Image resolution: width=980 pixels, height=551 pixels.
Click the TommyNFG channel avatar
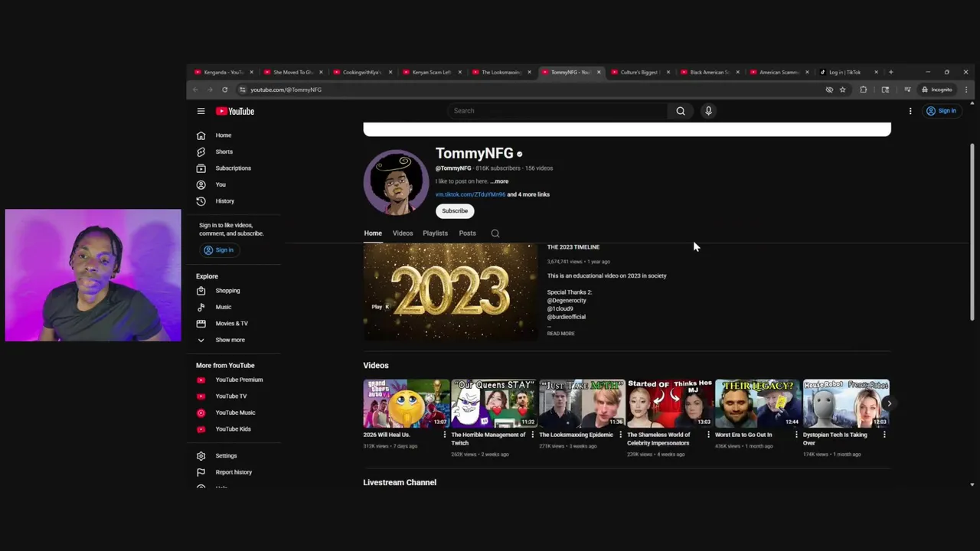(396, 183)
